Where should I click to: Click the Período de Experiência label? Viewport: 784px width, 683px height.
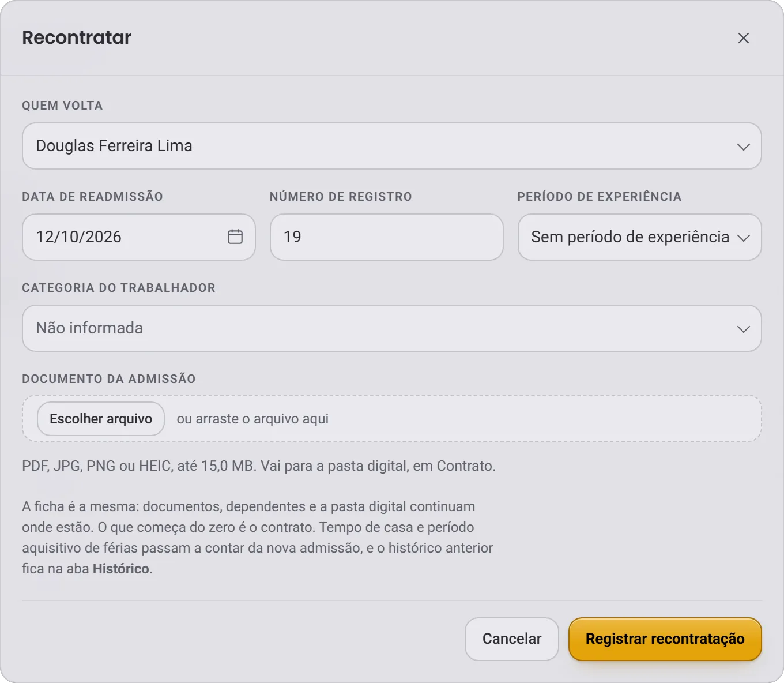tap(600, 197)
